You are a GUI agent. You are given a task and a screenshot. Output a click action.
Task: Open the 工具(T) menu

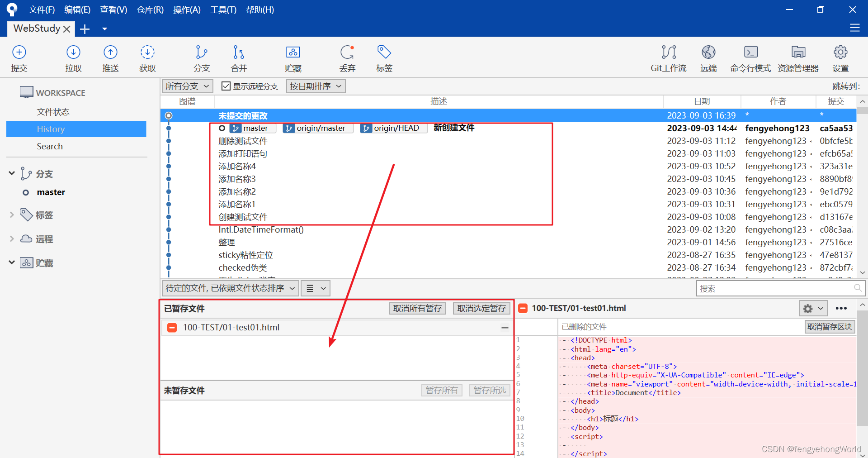(x=223, y=10)
